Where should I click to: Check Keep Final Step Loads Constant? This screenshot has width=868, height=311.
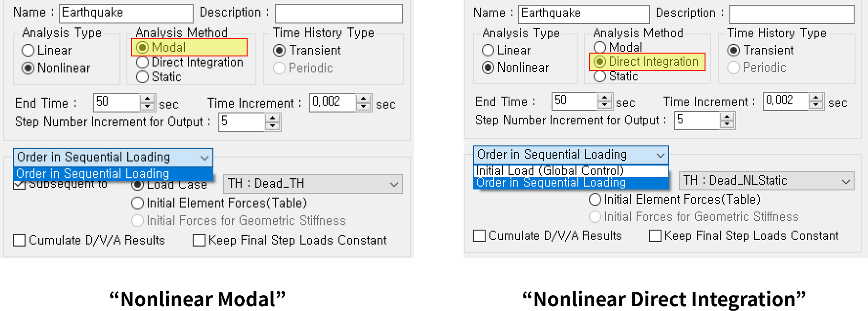click(198, 240)
